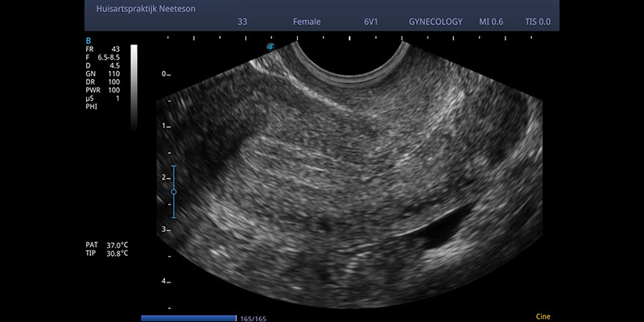The width and height of the screenshot is (644, 322).
Task: Click the grayscale map bar
Action: (x=134, y=79)
